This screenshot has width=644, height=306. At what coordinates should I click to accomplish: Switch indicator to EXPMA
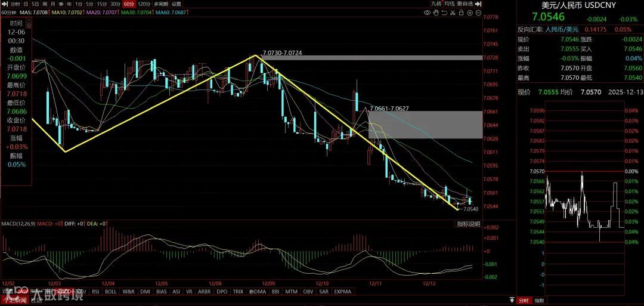342,292
